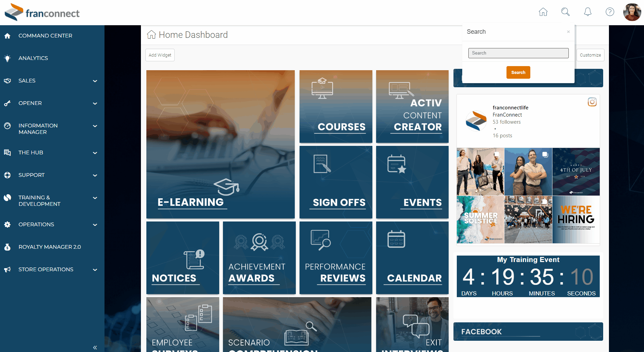Collapse sidebar using double chevron icon

[95, 347]
